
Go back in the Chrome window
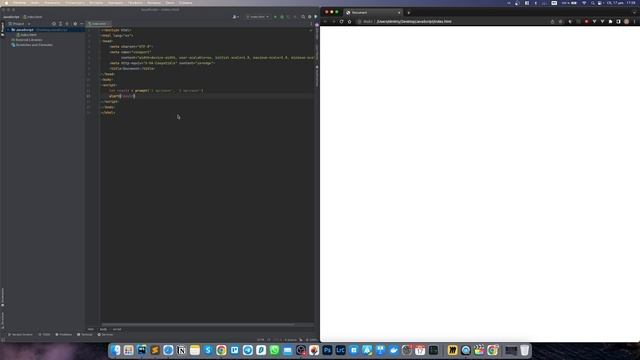coord(326,21)
